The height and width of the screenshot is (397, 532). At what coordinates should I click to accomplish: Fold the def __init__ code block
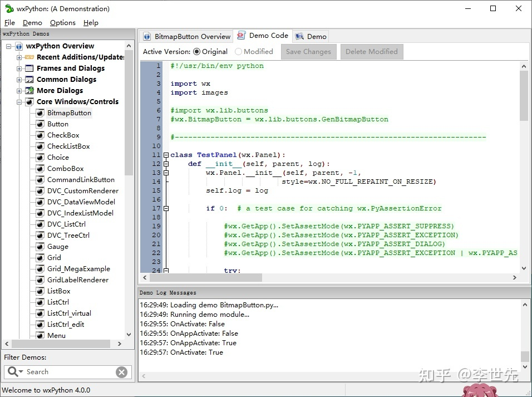coord(166,164)
